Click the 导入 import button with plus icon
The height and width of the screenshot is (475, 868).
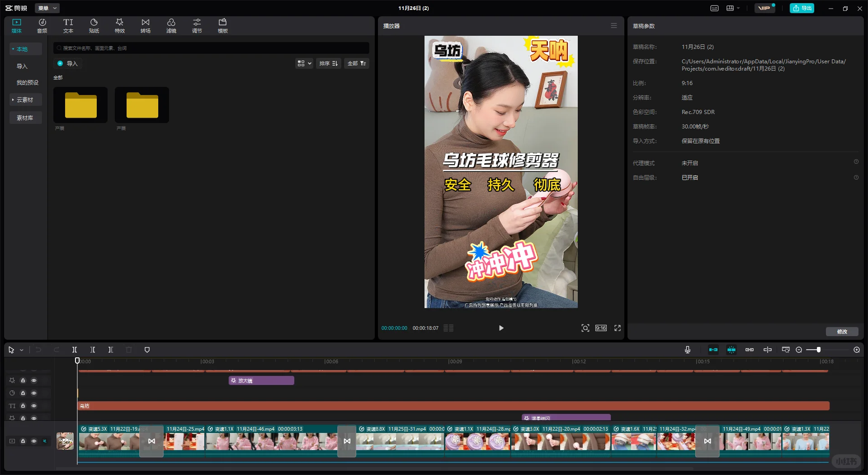(68, 63)
